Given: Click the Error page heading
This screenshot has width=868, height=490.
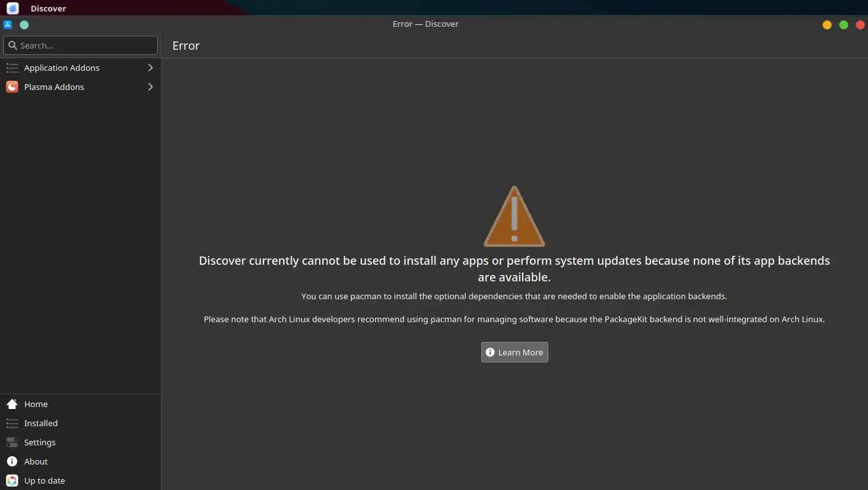Looking at the screenshot, I should [x=186, y=46].
